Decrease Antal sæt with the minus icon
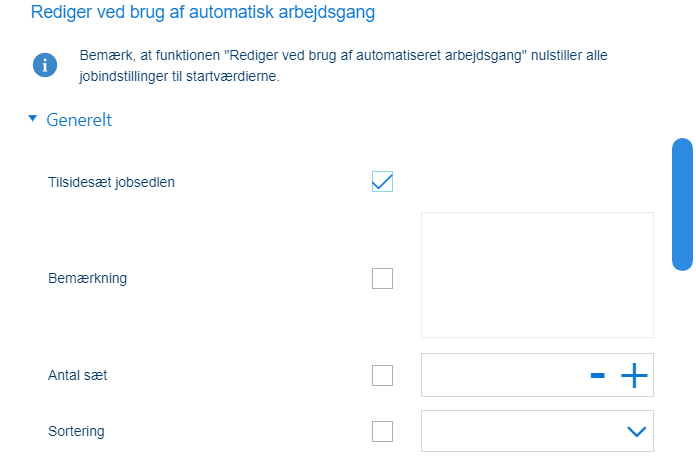This screenshot has height=459, width=696. (x=597, y=376)
